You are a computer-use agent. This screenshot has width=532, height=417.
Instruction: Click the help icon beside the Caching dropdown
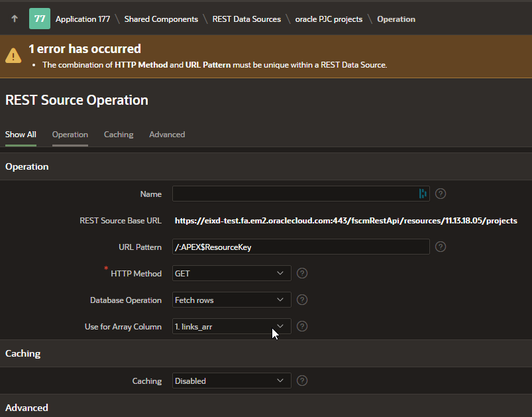tap(302, 381)
